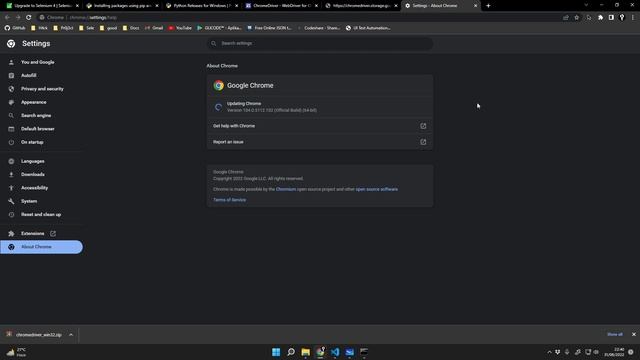Viewport: 640px width, 360px height.
Task: Switch to Installing packages using pip tab
Action: coord(122,6)
